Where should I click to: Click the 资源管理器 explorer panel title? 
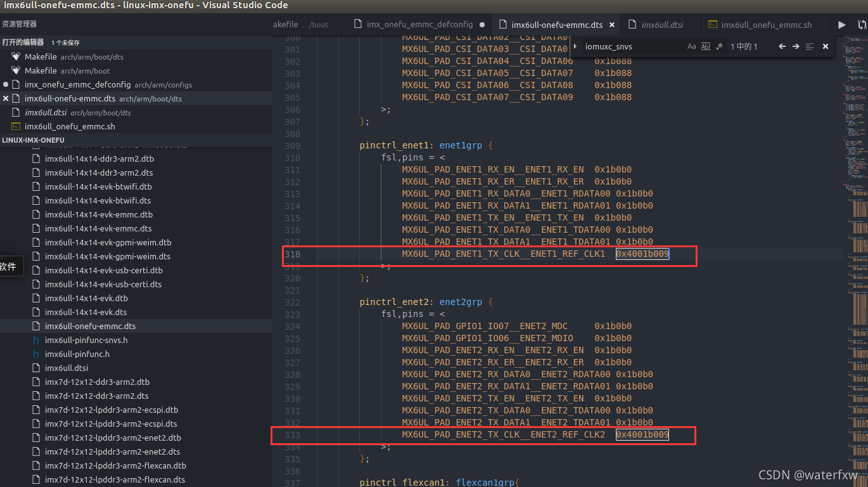pos(20,24)
